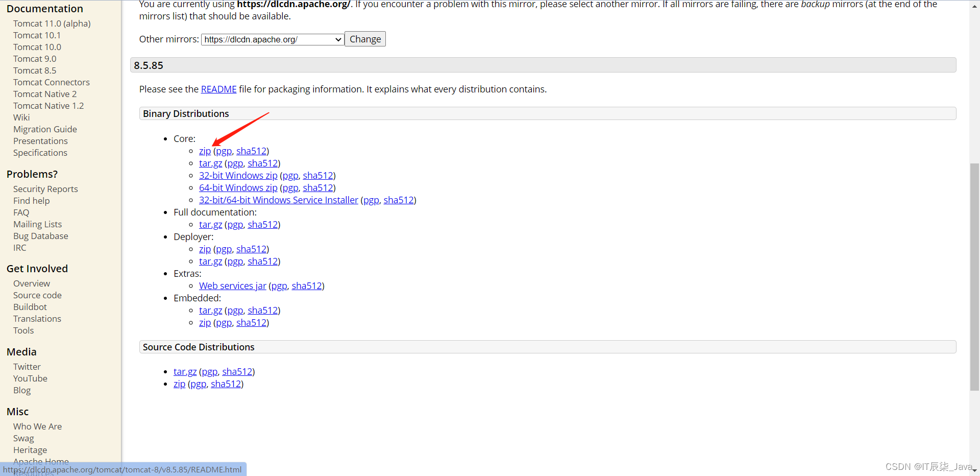Open sha512 for Full documentation tar.gz

click(x=263, y=225)
